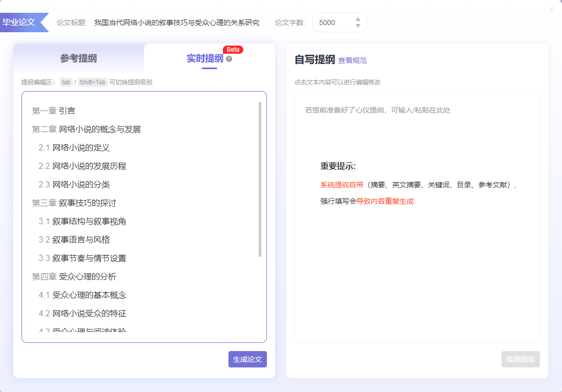562x392 pixels.
Task: Click outline item 4.2 网络小说受众的特征
Action: (x=82, y=314)
